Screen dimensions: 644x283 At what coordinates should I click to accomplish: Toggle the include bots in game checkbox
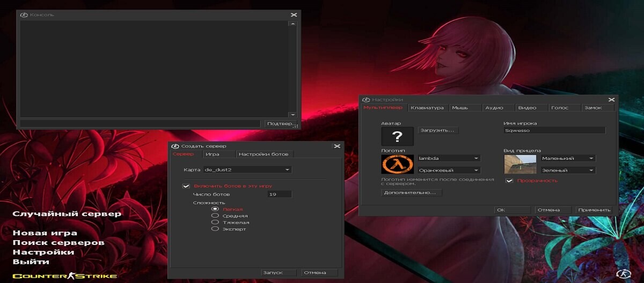click(186, 186)
